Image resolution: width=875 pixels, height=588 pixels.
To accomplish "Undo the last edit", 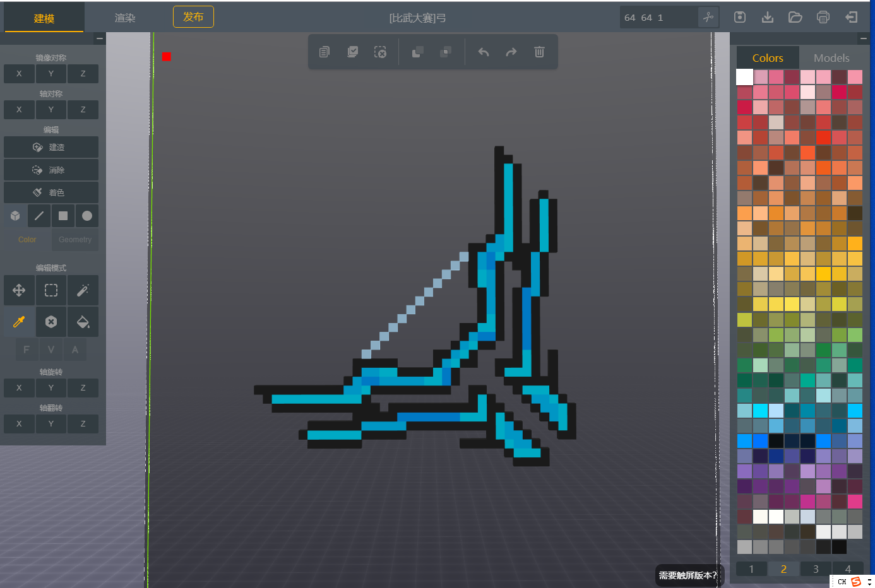I will tap(484, 52).
